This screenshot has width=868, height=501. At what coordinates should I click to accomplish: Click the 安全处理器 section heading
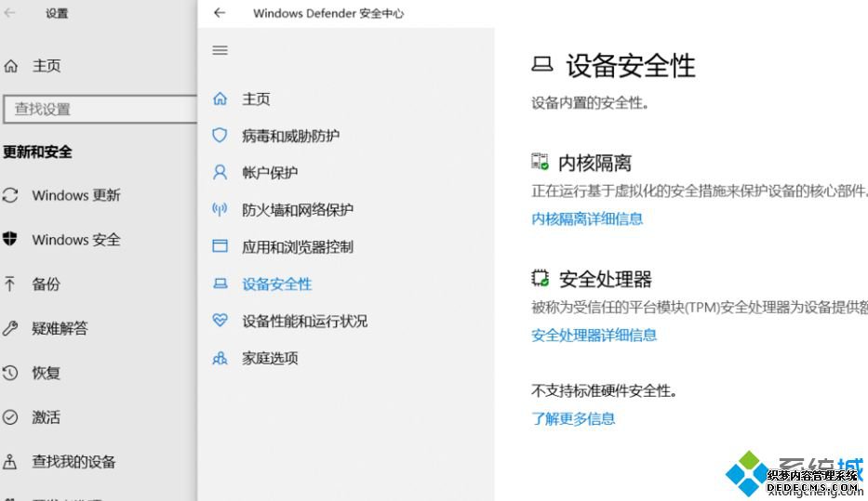[605, 279]
